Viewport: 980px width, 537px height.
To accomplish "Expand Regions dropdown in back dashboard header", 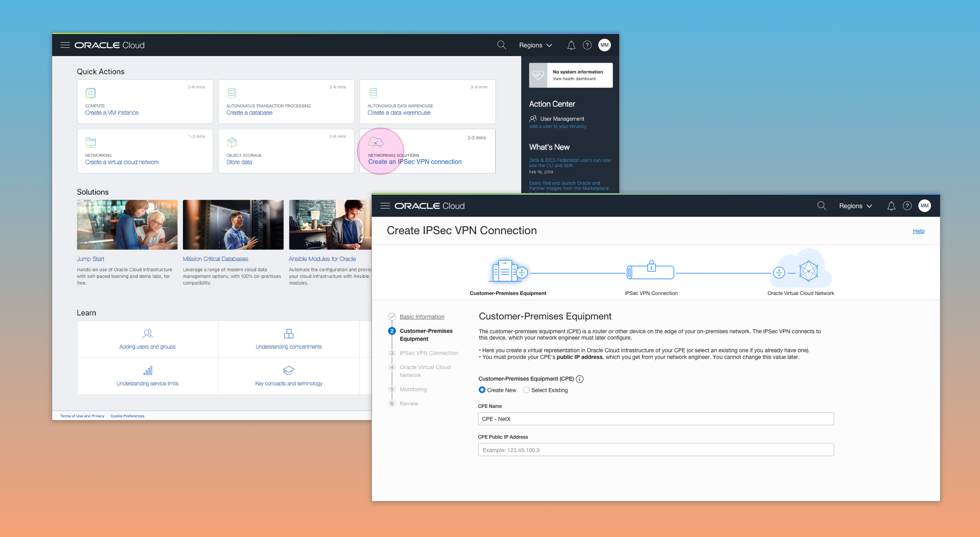I will tap(535, 45).
